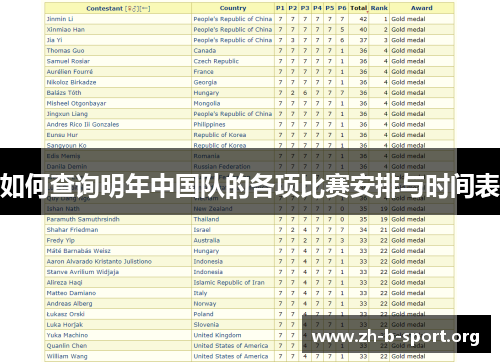Open Mongolia country link
500x362 pixels.
[207, 103]
